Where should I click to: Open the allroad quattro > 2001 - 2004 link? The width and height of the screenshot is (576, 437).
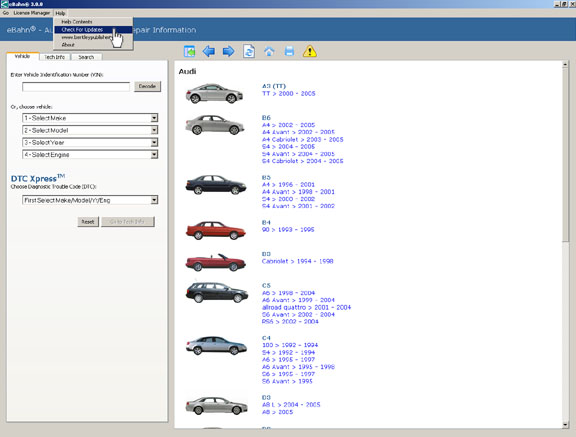click(306, 307)
